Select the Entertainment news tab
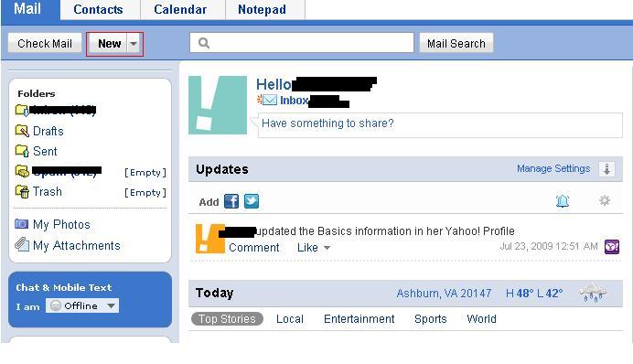633x364 pixels. 359,319
